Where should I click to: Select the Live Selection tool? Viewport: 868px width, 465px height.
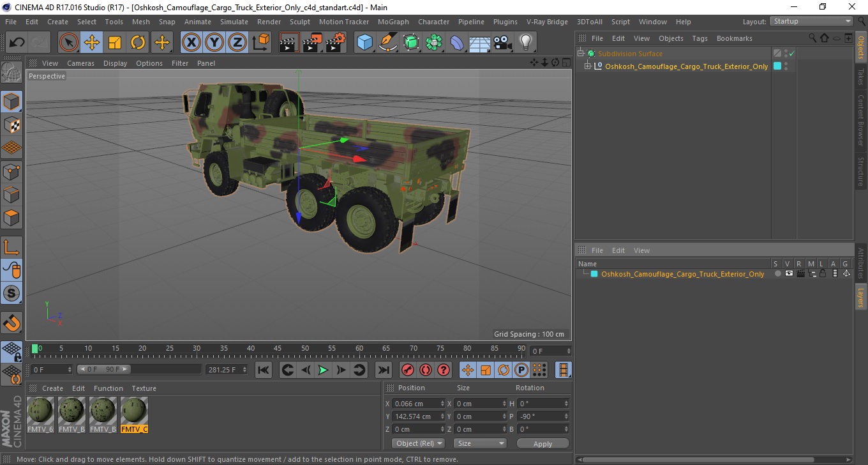(x=69, y=43)
